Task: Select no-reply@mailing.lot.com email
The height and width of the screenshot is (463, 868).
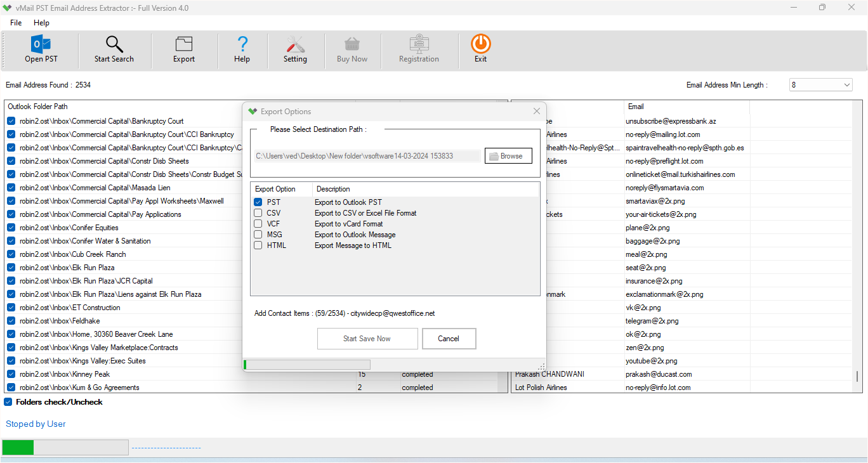Action: [663, 134]
